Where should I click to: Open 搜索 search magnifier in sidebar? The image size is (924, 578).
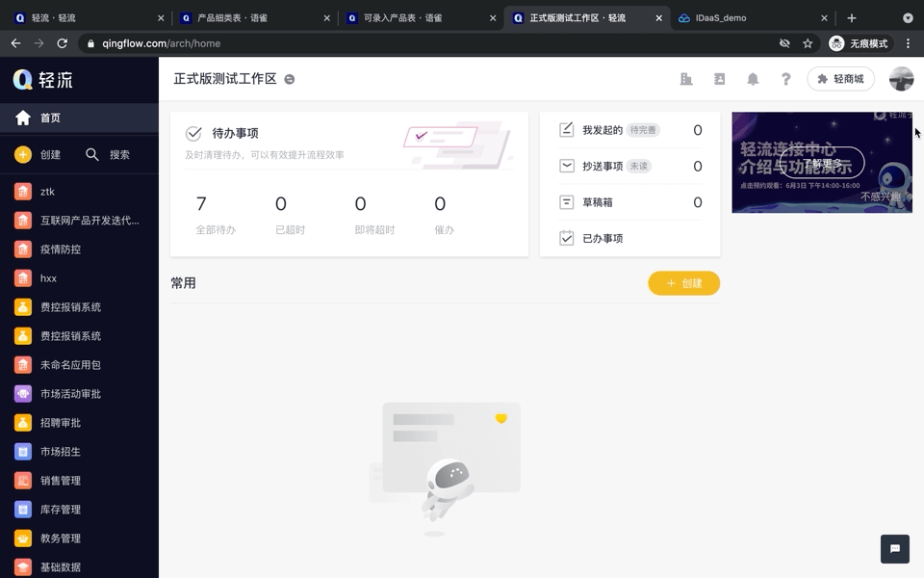92,154
